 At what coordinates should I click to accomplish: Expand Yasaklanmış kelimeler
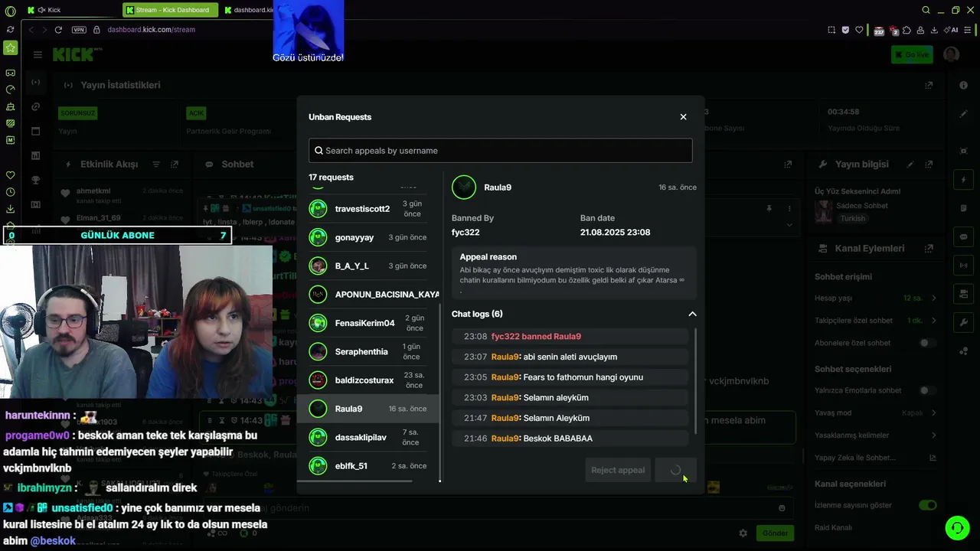coord(876,435)
